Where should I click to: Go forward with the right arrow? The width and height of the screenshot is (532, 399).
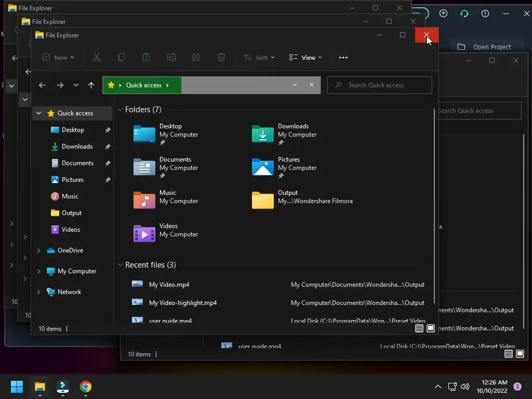tap(60, 85)
